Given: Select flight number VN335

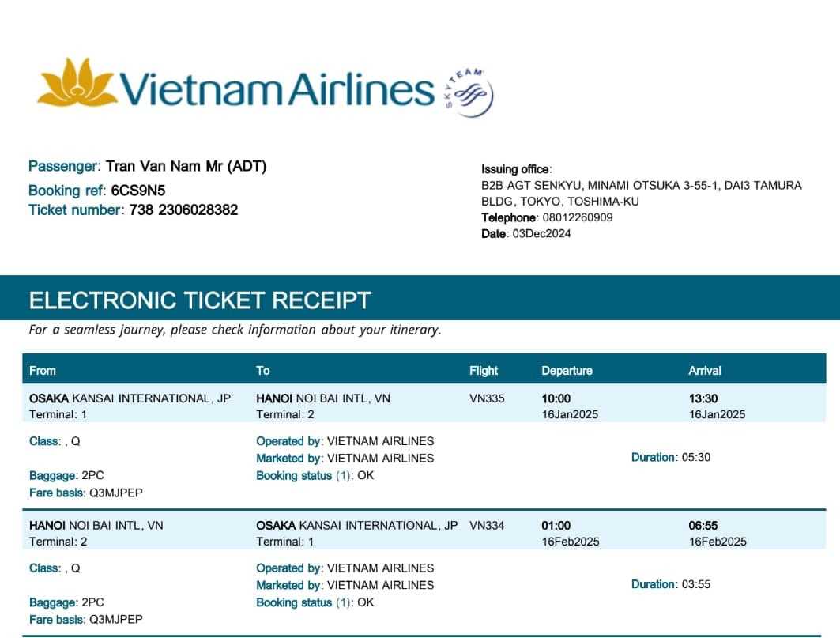Looking at the screenshot, I should (x=486, y=398).
